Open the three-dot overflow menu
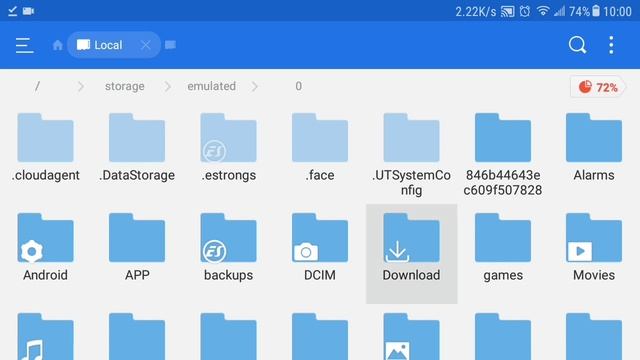Viewport: 640px width, 360px height. (611, 45)
